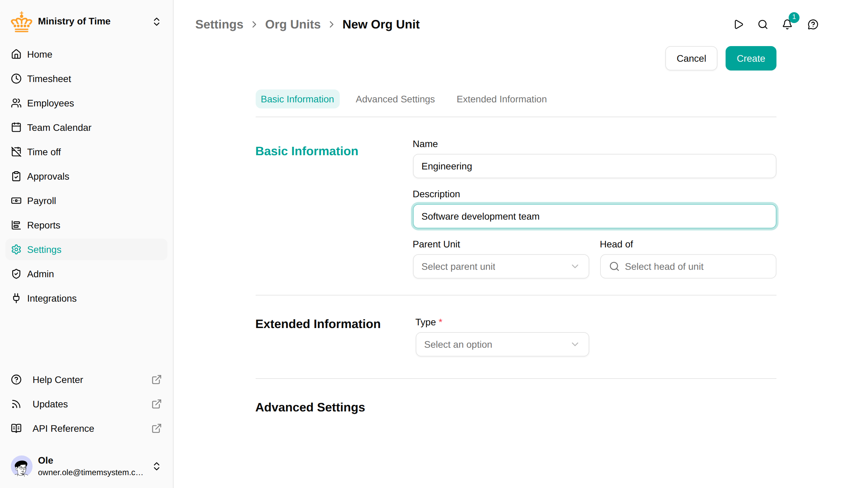868x488 pixels.
Task: Click the Cancel button
Action: (x=691, y=58)
